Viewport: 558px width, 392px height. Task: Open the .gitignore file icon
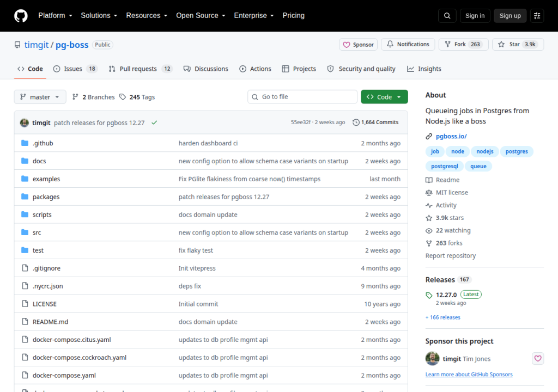coord(25,268)
